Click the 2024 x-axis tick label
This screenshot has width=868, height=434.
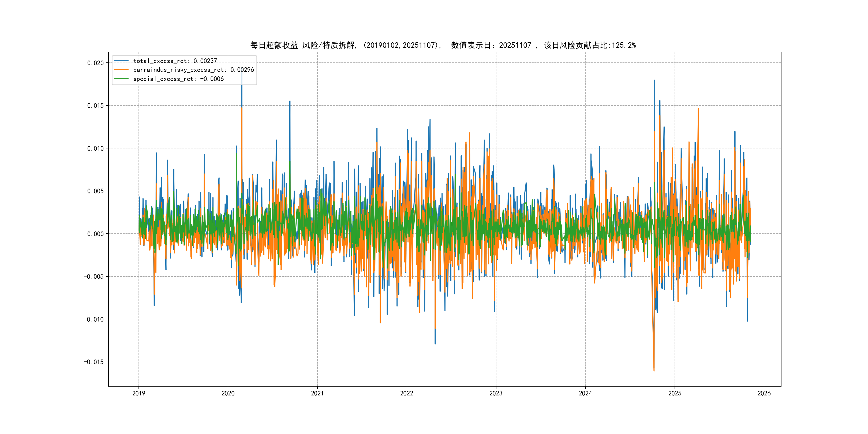click(585, 393)
